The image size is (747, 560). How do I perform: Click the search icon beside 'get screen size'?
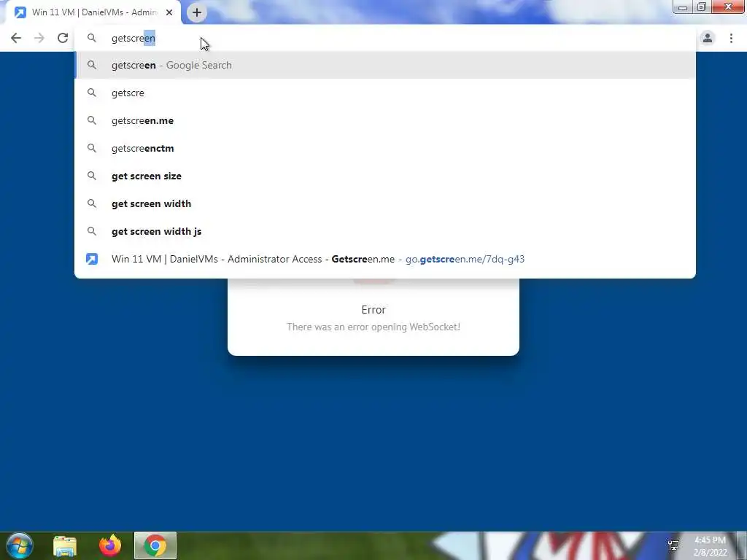coord(91,176)
